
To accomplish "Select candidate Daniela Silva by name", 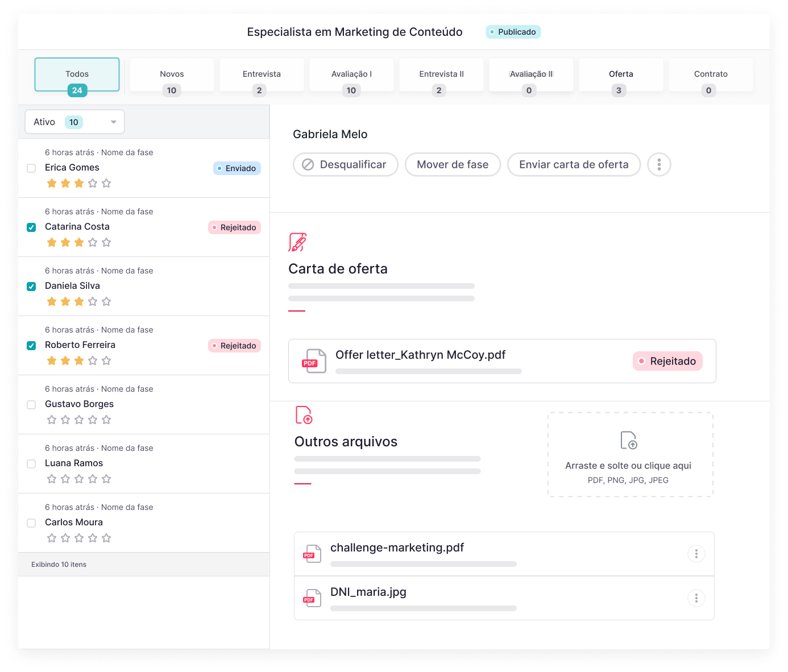I will [x=72, y=285].
